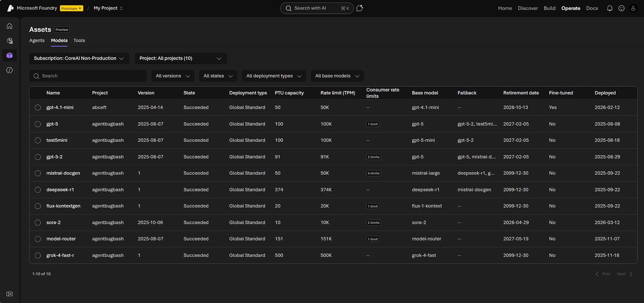This screenshot has width=644, height=303.
Task: Go to Discover in top navigation
Action: (528, 8)
